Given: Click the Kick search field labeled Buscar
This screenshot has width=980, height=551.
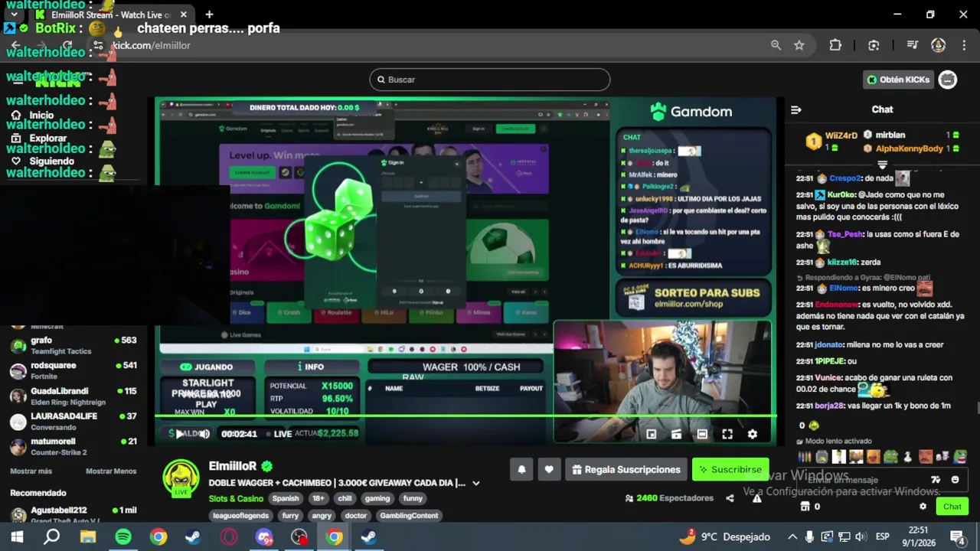Looking at the screenshot, I should (x=490, y=80).
